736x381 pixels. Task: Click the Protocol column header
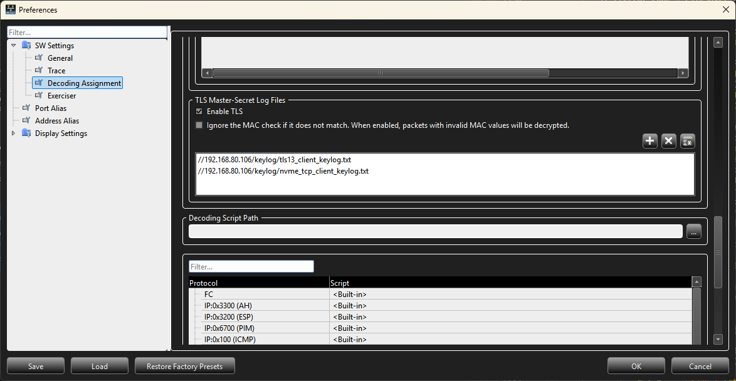[x=259, y=283]
